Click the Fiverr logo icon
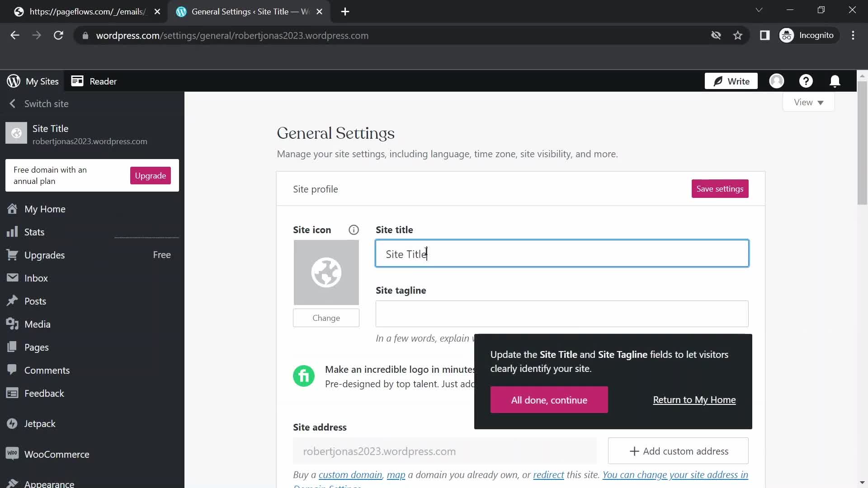 coord(303,376)
